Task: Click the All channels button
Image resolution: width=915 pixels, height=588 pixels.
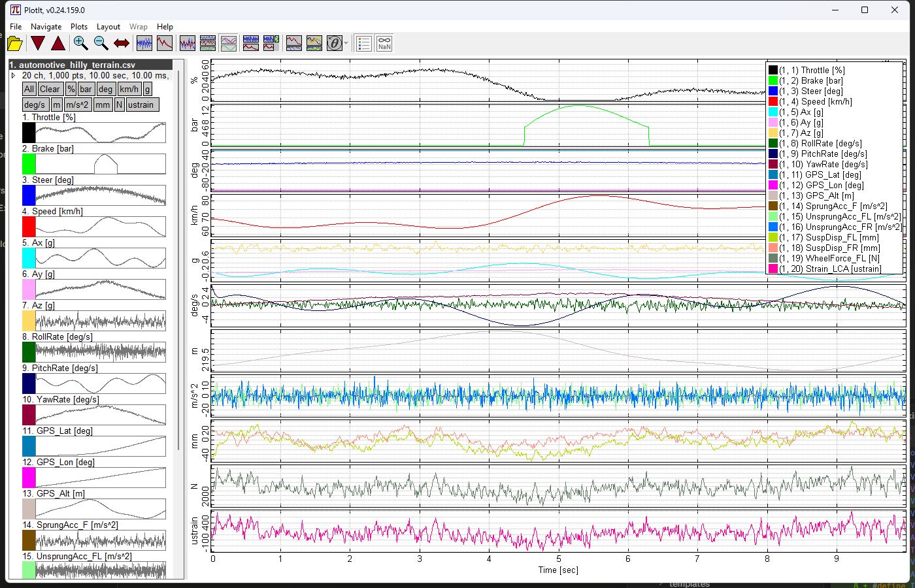Action: (29, 89)
